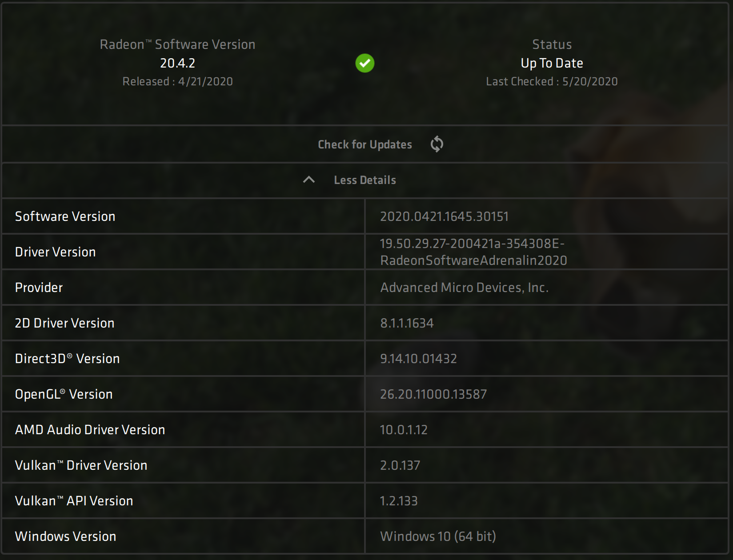Click the Vulkan Driver Version value 2.0.137
The height and width of the screenshot is (560, 733).
coord(400,465)
